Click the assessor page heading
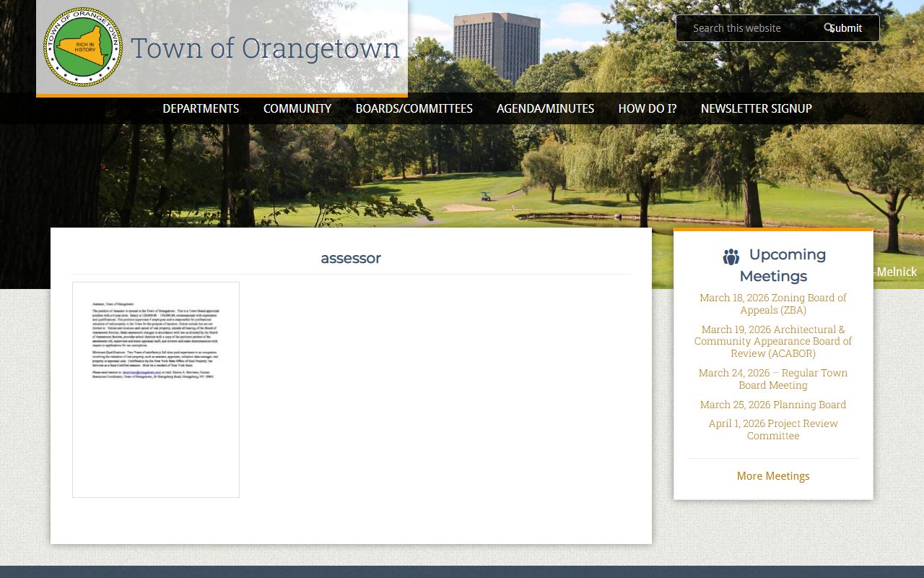Viewport: 924px width, 578px height. click(351, 258)
